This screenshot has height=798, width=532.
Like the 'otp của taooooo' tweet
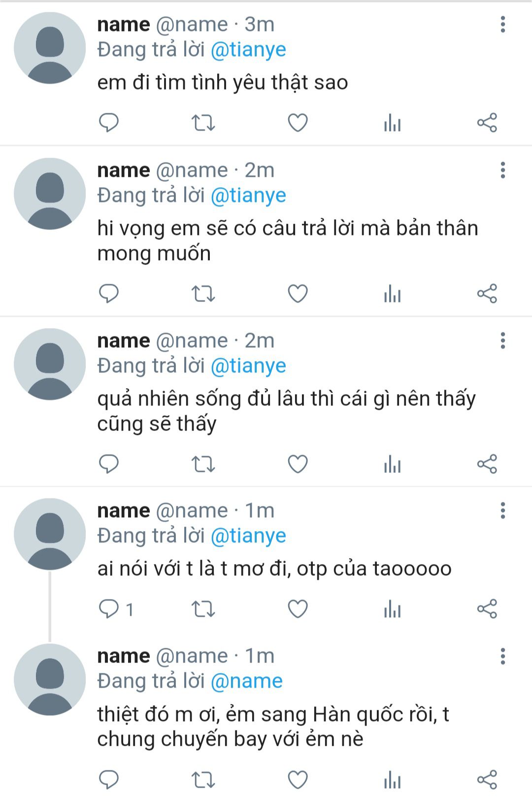coord(298,609)
